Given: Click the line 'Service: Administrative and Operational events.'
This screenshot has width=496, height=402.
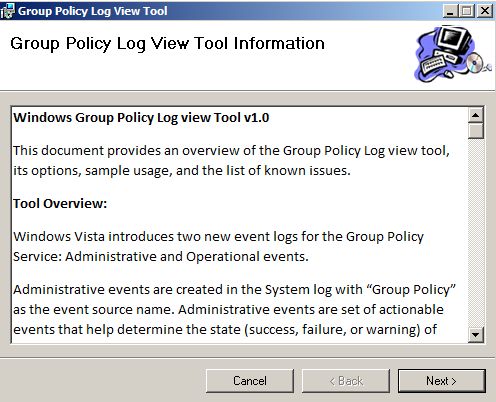Looking at the screenshot, I should [161, 257].
